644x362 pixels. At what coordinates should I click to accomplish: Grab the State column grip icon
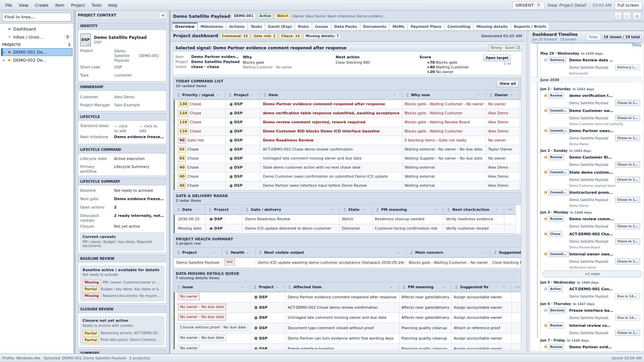pos(344,210)
